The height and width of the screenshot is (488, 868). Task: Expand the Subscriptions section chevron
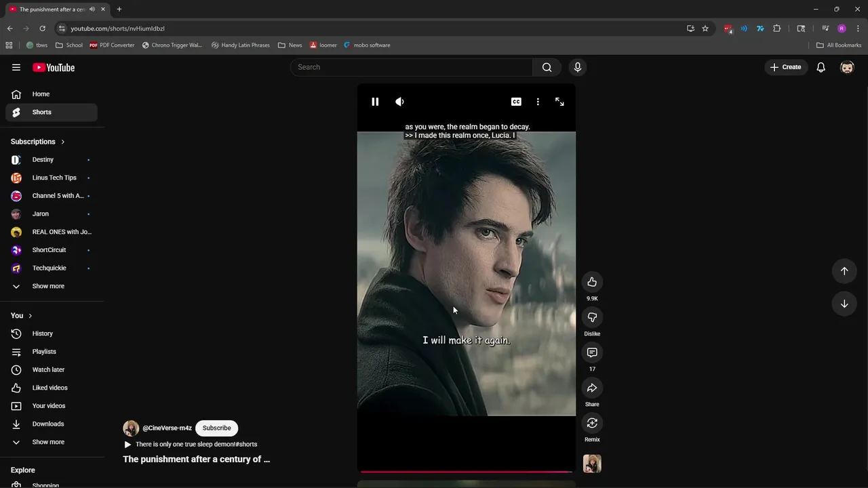click(x=62, y=142)
